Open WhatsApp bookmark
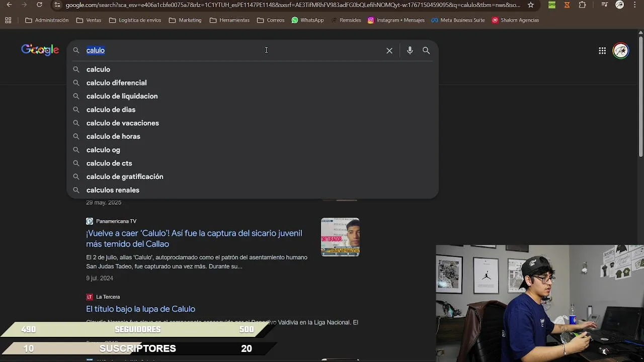Screen dimensions: 644x362 click(307, 20)
